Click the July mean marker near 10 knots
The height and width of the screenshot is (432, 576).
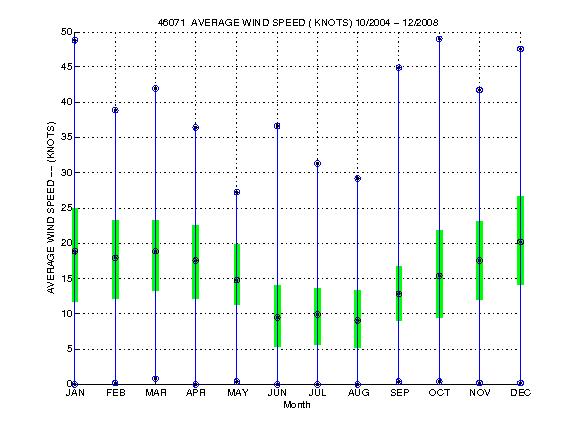[x=318, y=314]
